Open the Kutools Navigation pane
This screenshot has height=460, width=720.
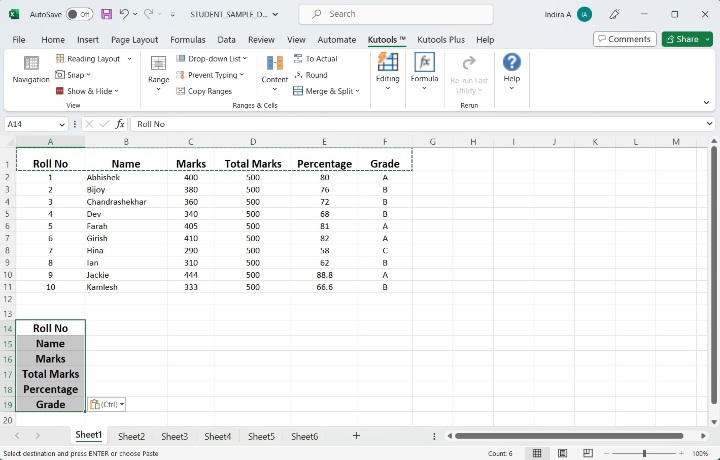click(x=31, y=68)
